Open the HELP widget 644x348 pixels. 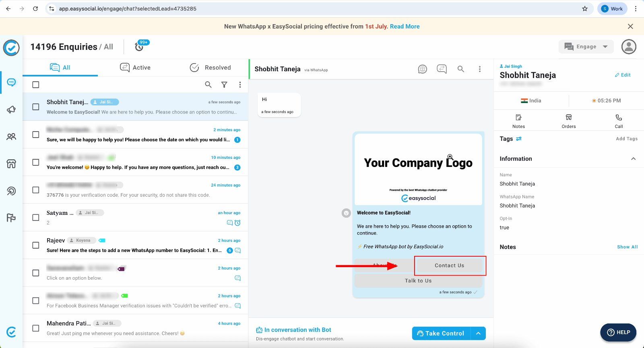[x=618, y=332]
